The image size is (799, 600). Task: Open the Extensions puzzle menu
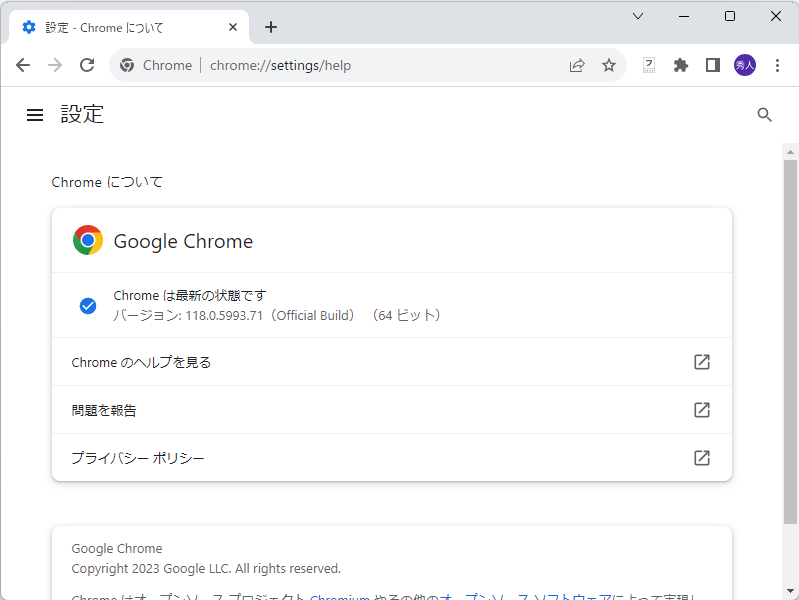(x=681, y=65)
